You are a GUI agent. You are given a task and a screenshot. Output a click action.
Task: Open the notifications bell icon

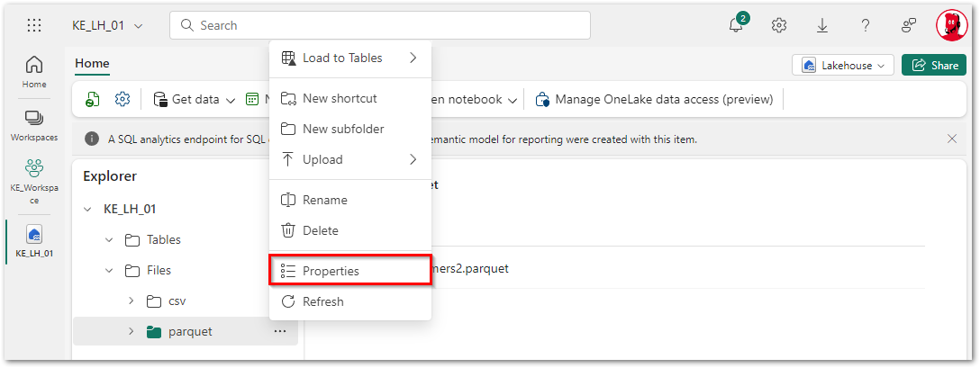point(736,25)
